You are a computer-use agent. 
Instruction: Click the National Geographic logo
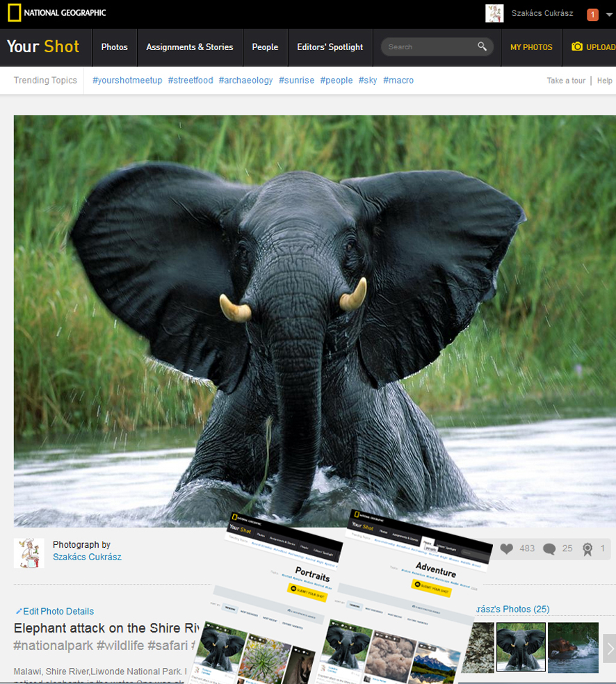(57, 13)
